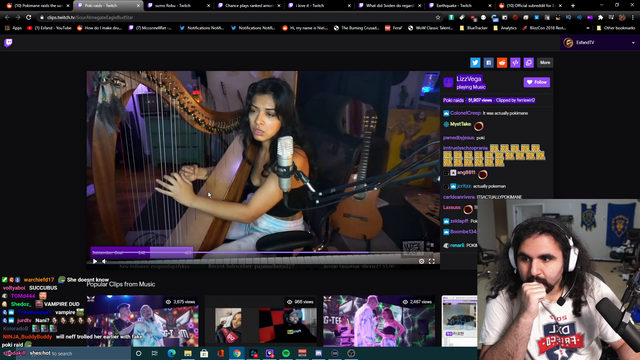Image resolution: width=640 pixels, height=360 pixels.
Task: Open video player settings gear
Action: click(421, 261)
